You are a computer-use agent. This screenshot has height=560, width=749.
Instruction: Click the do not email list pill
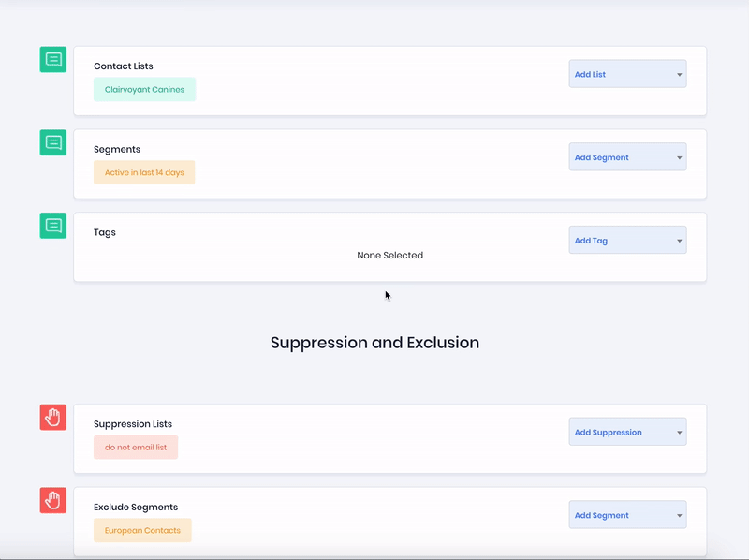click(135, 447)
